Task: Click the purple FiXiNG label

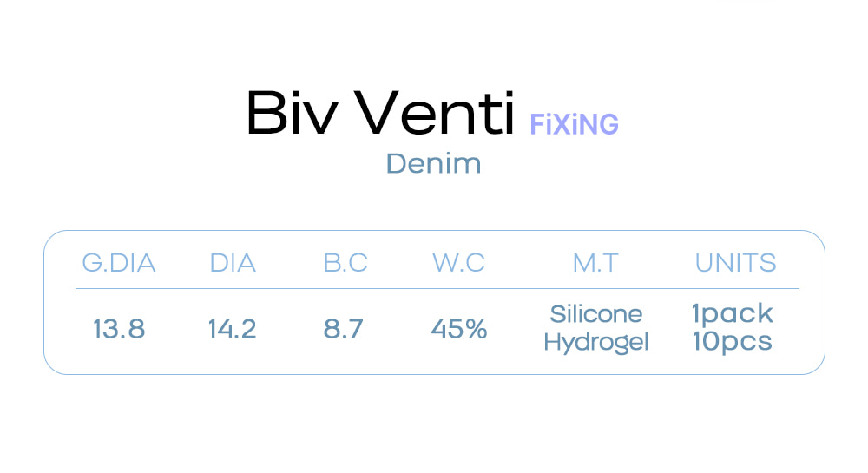Action: 574,125
